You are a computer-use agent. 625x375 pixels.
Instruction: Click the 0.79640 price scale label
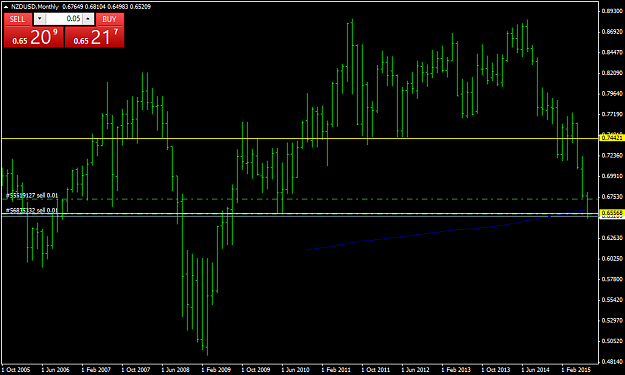(612, 94)
